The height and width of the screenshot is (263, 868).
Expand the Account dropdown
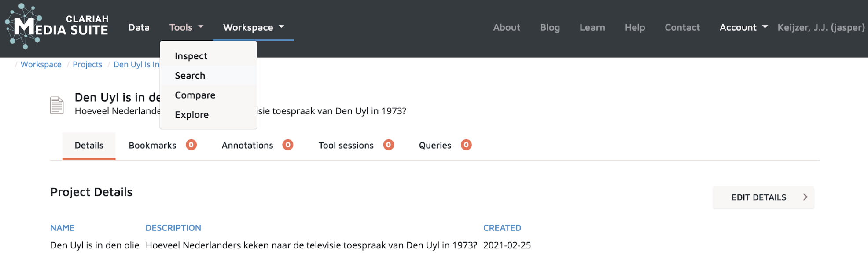tap(743, 27)
